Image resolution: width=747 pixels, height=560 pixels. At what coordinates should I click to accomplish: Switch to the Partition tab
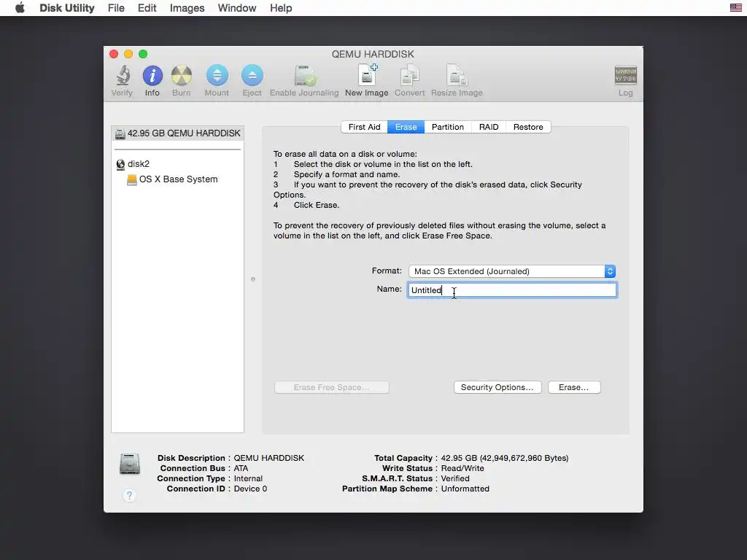[448, 127]
